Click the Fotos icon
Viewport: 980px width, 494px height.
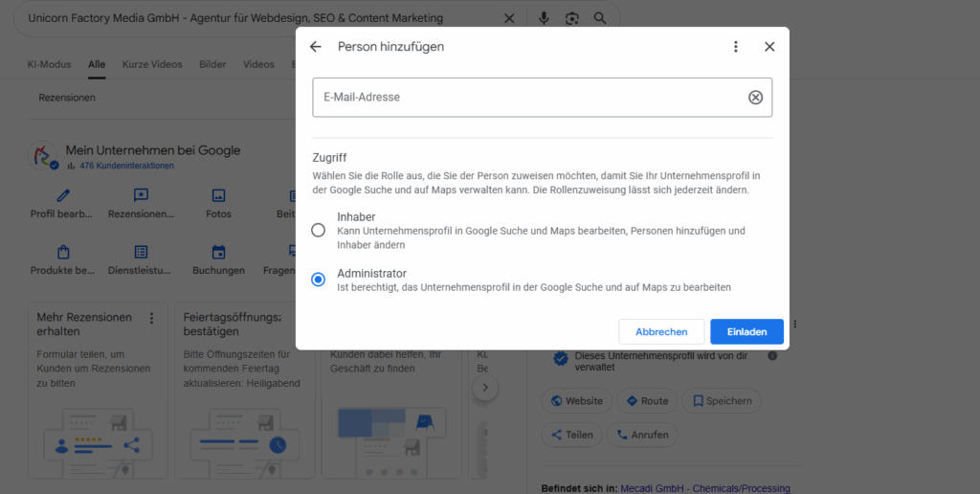pos(218,195)
